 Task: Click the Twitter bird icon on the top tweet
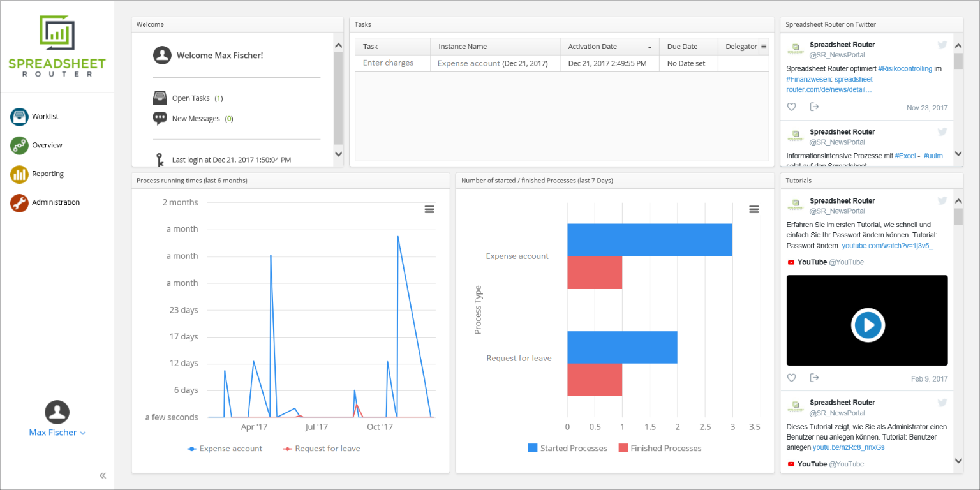coord(942,45)
